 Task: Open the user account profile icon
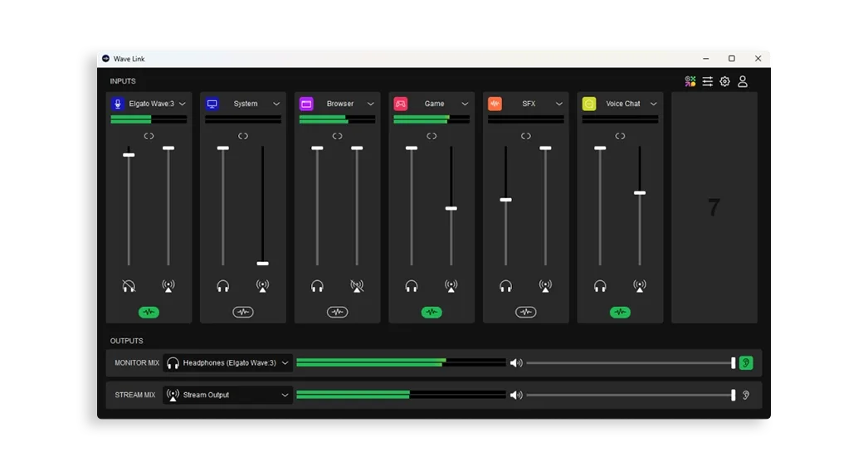point(743,81)
